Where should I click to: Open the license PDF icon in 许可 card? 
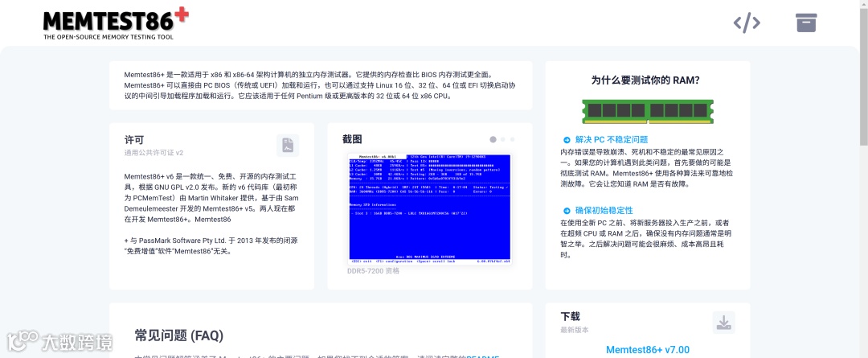[x=288, y=145]
